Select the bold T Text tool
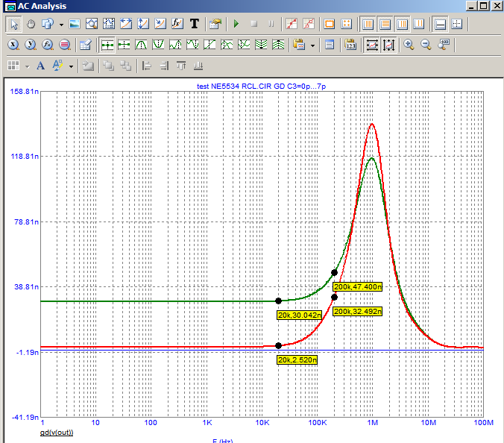This screenshot has width=504, height=443. coord(194,24)
